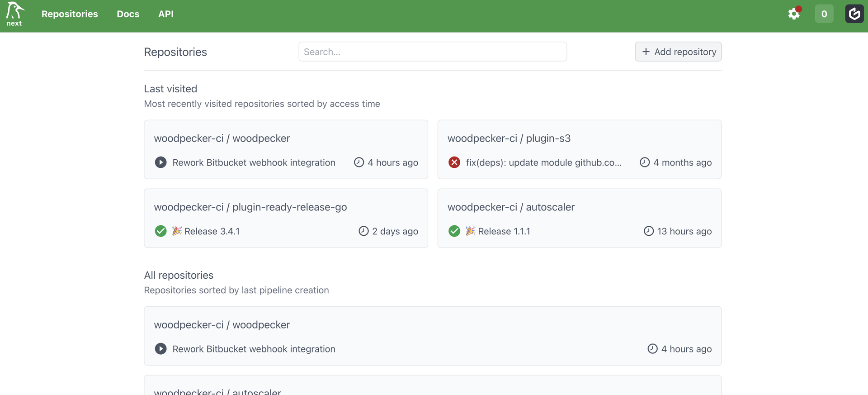
Task: Click clock icon beside '13 hours ago'
Action: tap(649, 231)
